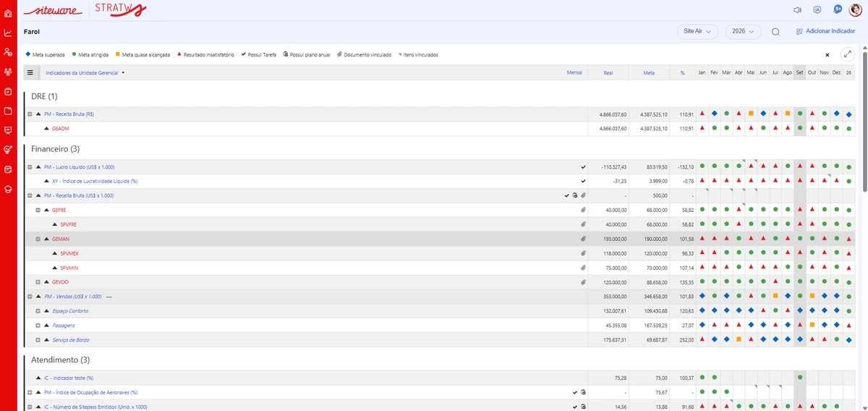Image resolution: width=868 pixels, height=411 pixels.
Task: Close the legend bar with the x
Action: 827,55
